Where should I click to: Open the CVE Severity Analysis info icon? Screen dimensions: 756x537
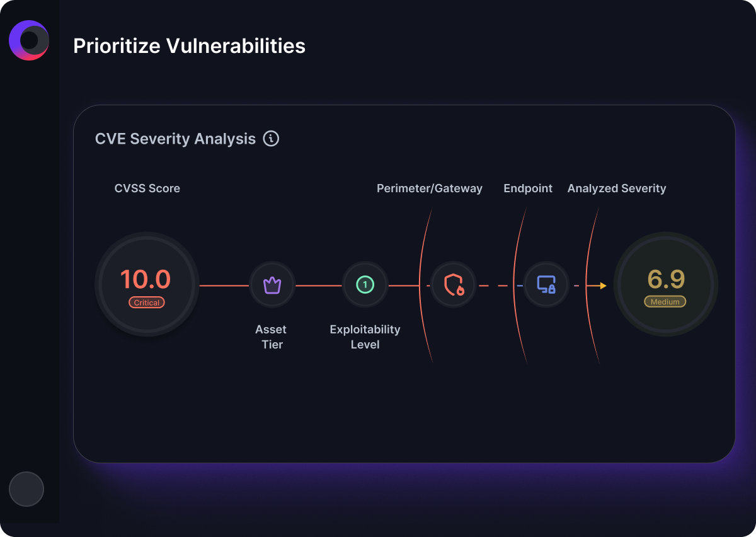point(271,139)
